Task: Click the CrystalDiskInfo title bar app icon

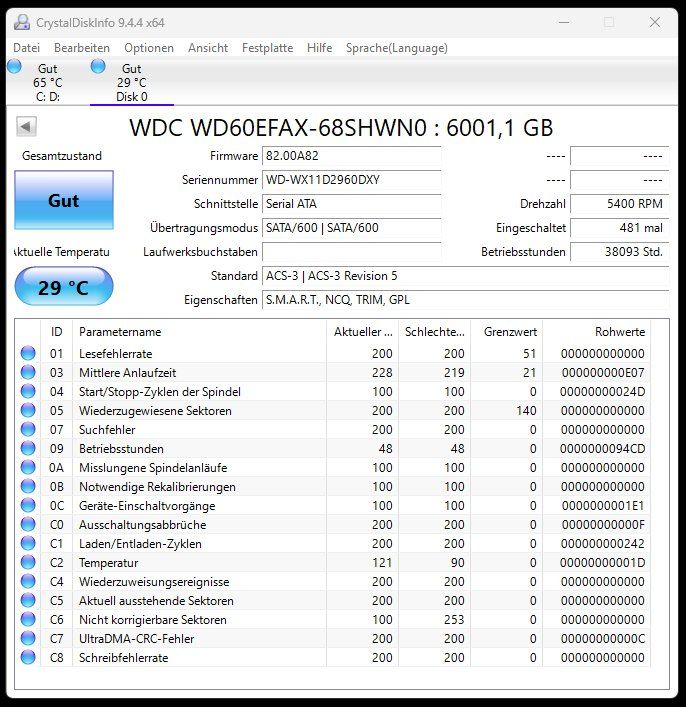Action: coord(22,23)
